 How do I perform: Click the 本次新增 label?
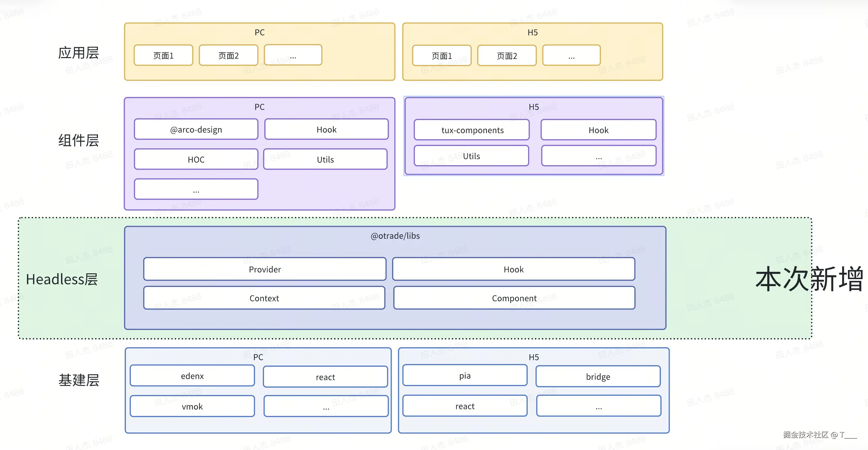[x=809, y=279]
